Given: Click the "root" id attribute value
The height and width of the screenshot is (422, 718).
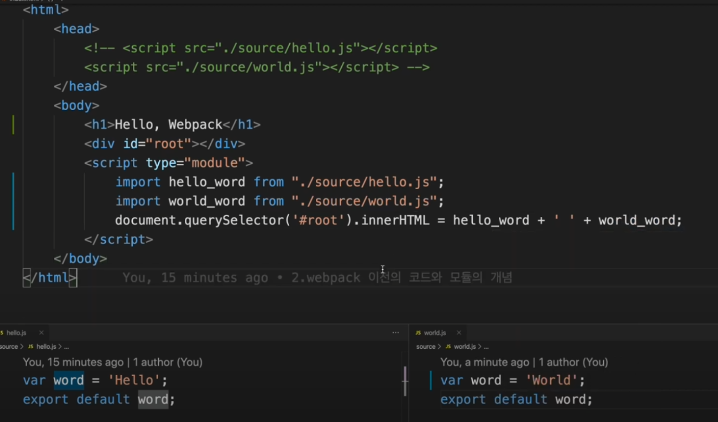Looking at the screenshot, I should pyautogui.click(x=169, y=144).
